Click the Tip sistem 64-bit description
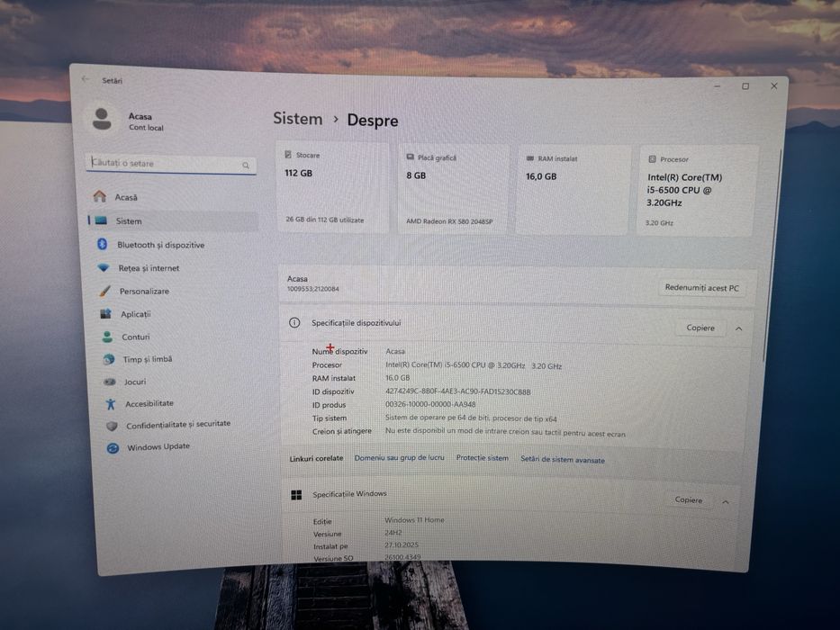The width and height of the screenshot is (840, 630). [x=471, y=418]
